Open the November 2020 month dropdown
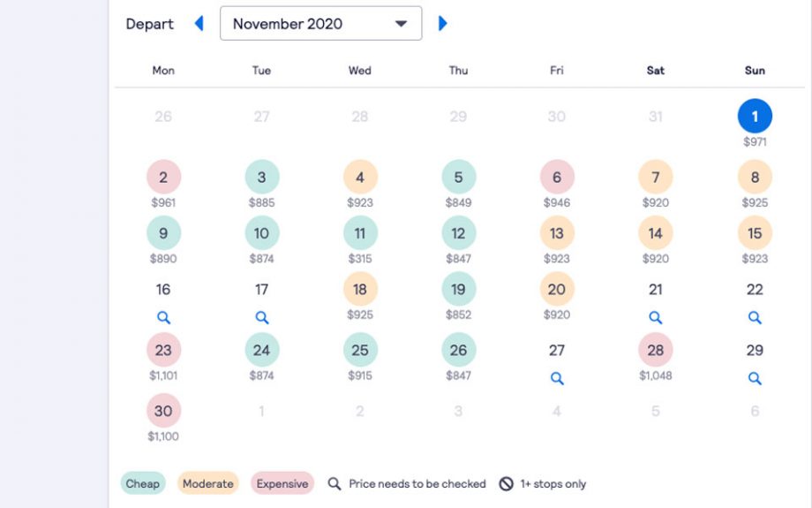This screenshot has height=508, width=812. click(x=320, y=23)
